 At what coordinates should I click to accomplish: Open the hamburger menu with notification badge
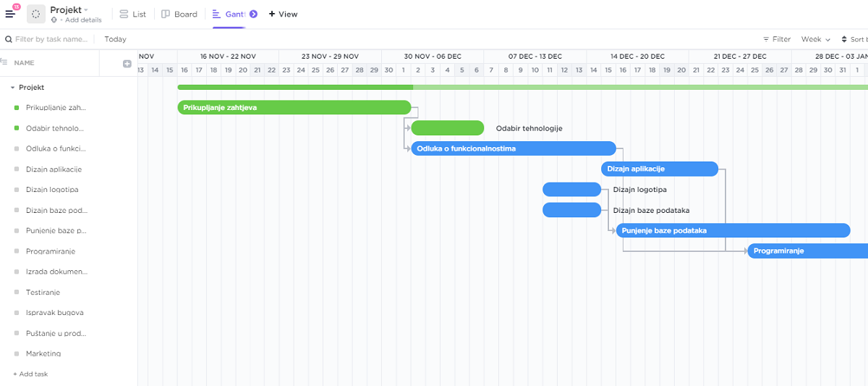pyautogui.click(x=10, y=14)
